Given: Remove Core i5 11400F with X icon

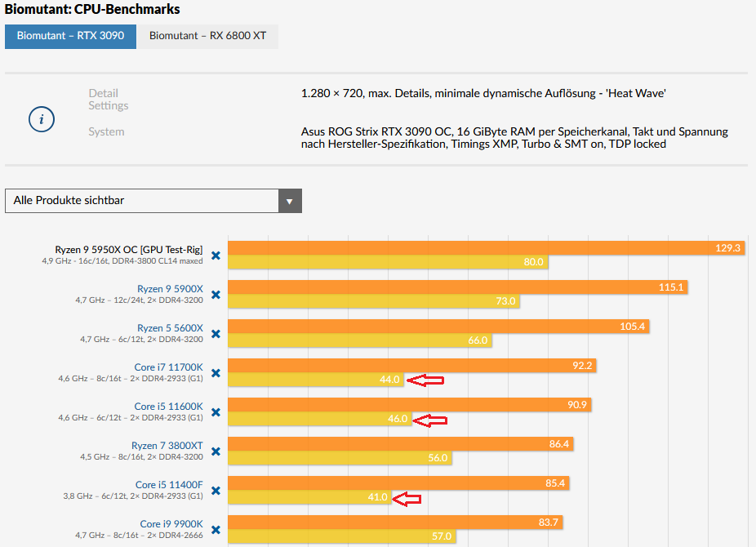Looking at the screenshot, I should coord(216,491).
